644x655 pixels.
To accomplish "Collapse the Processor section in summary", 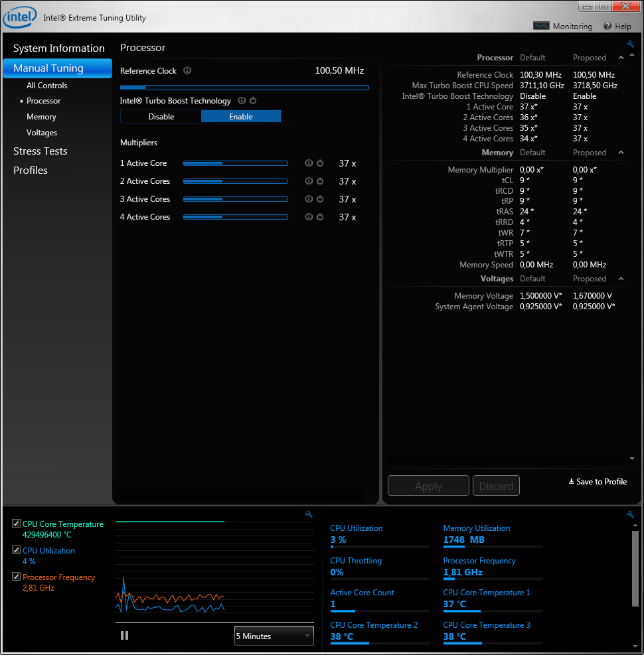I will pyautogui.click(x=621, y=58).
